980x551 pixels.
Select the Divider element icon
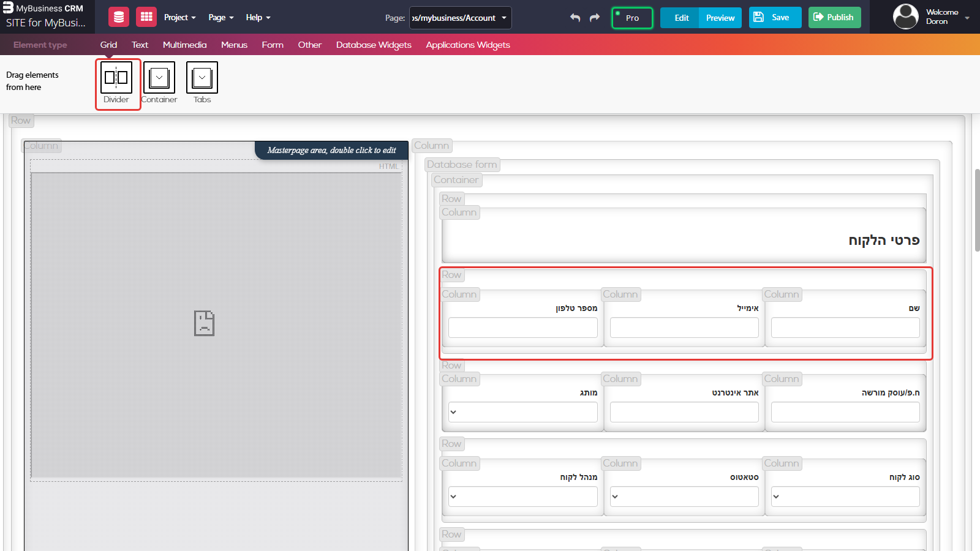pos(116,78)
